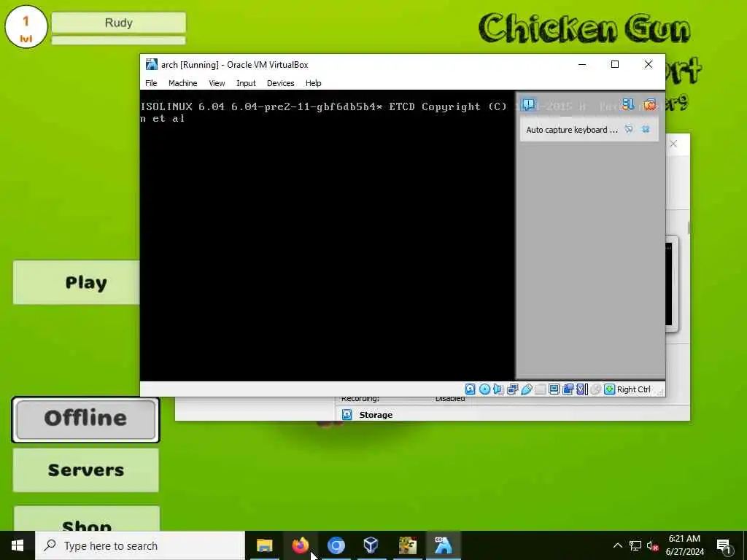The width and height of the screenshot is (747, 560).
Task: Click the VirtualBox window title bar icon
Action: [152, 64]
